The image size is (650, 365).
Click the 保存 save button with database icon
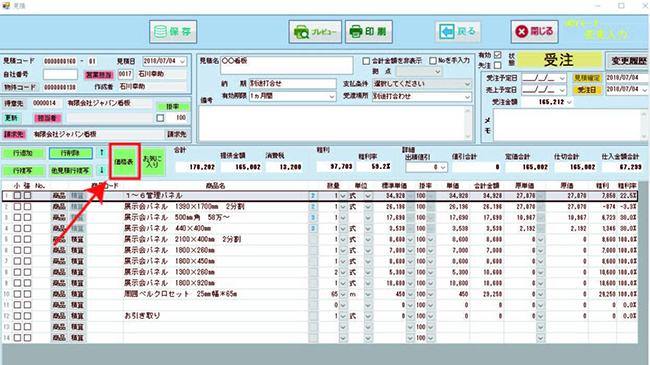tap(173, 32)
